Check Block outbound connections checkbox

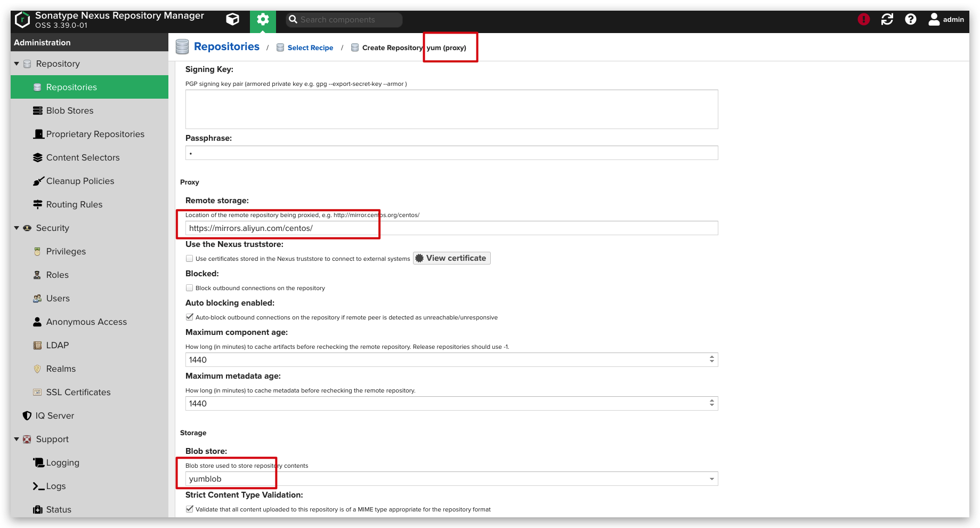pos(189,288)
